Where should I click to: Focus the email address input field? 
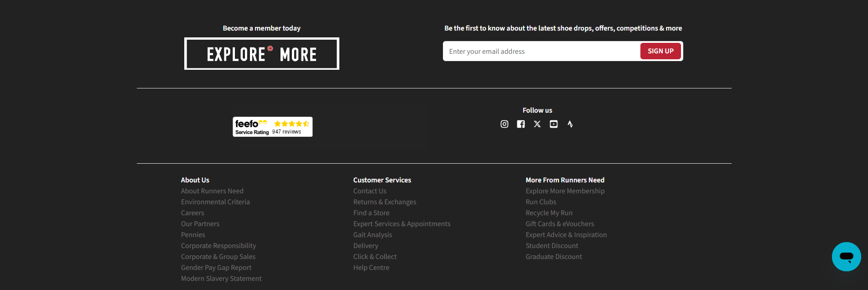point(542,52)
